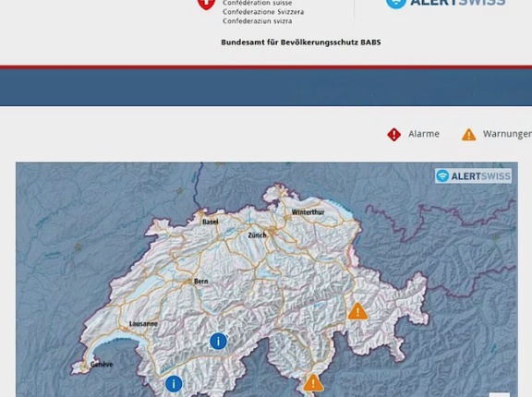This screenshot has width=532, height=397.
Task: Toggle the Warnungen filter label
Action: point(507,134)
